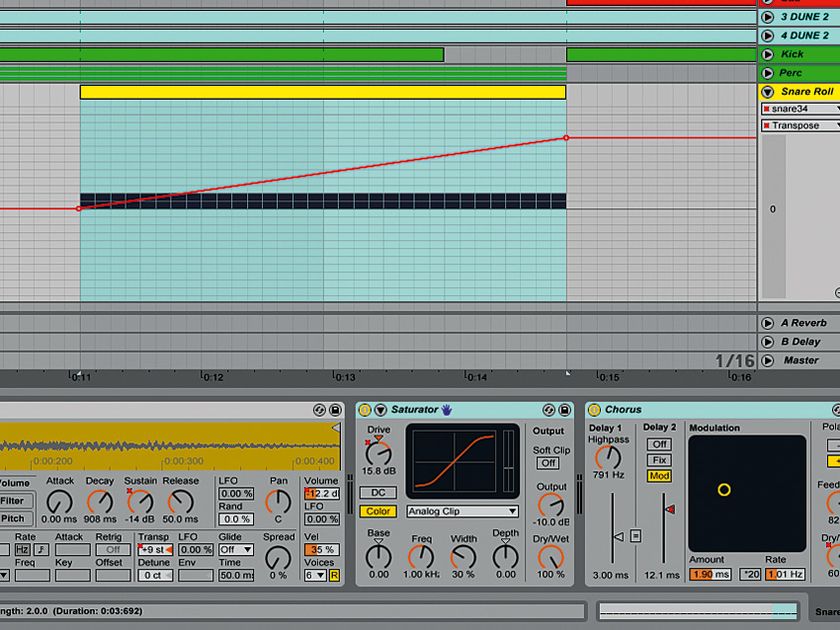
Task: Open the snare34 envelope chooser dropdown
Action: point(835,108)
